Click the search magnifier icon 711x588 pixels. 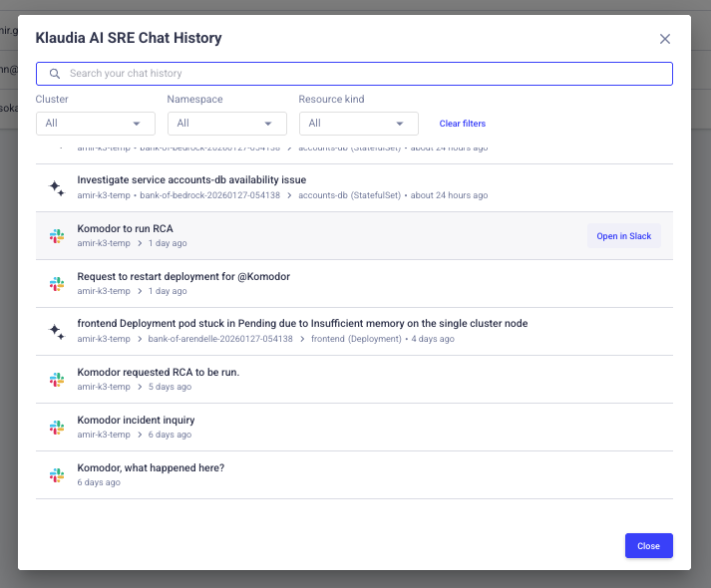pyautogui.click(x=55, y=74)
